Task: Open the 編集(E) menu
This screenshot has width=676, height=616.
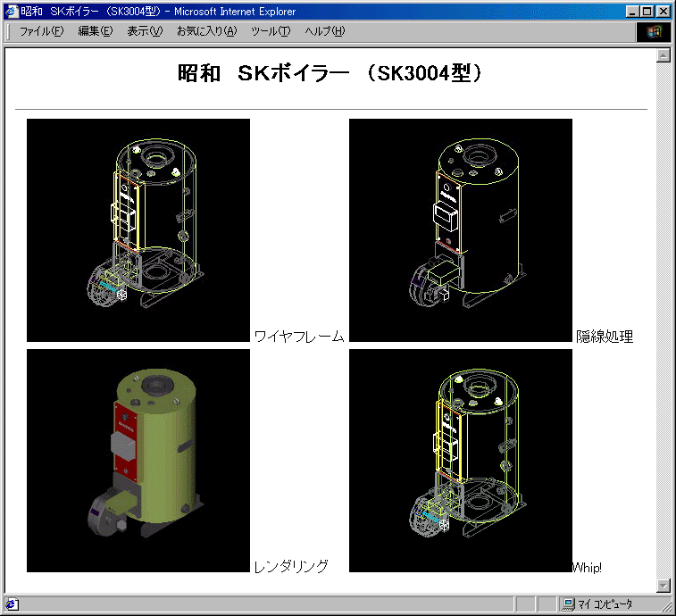Action: coord(96,31)
